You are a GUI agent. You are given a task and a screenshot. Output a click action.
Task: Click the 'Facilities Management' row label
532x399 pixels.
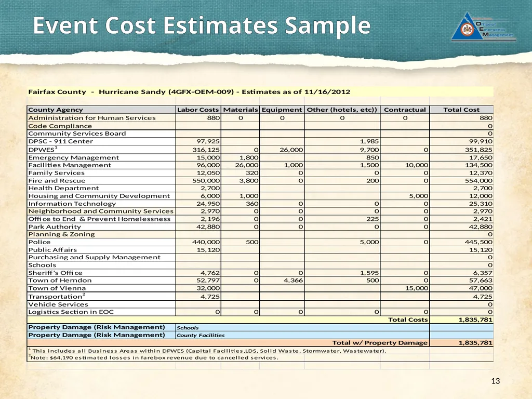pyautogui.click(x=70, y=165)
